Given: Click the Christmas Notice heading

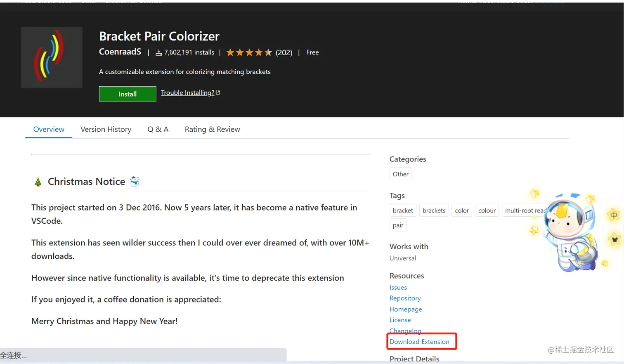Looking at the screenshot, I should 87,182.
